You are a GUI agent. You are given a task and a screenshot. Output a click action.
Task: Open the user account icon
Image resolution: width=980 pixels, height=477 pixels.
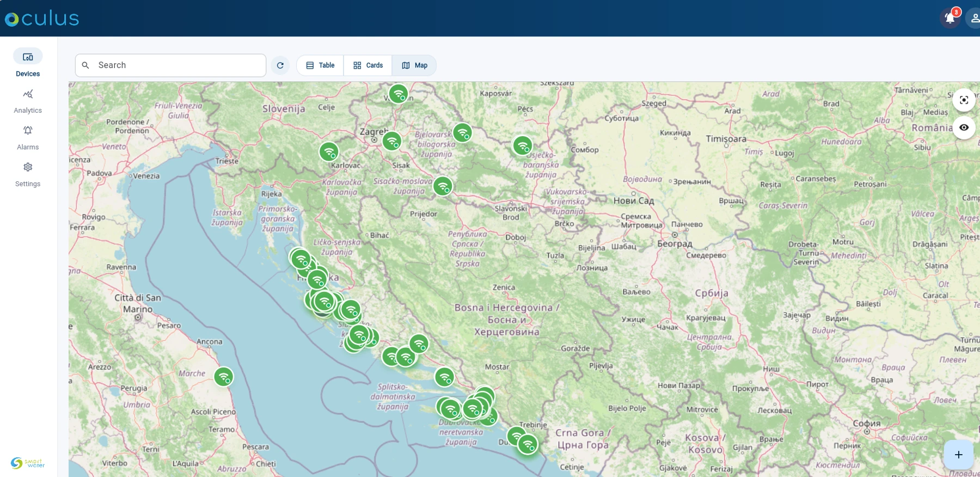pyautogui.click(x=973, y=18)
